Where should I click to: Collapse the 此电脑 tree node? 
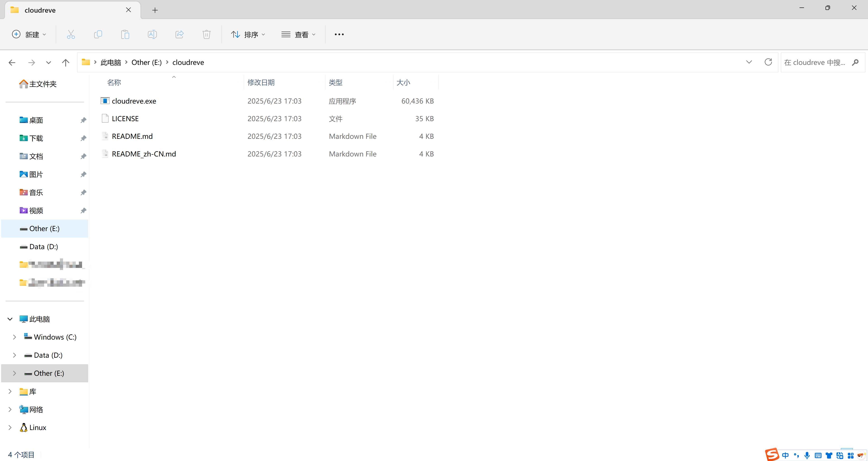tap(10, 319)
